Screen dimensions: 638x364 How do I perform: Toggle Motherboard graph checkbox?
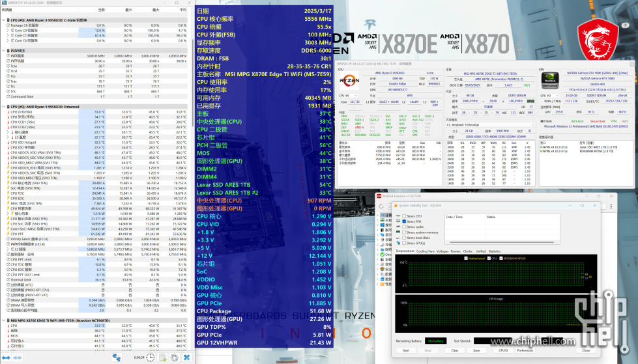point(466,259)
